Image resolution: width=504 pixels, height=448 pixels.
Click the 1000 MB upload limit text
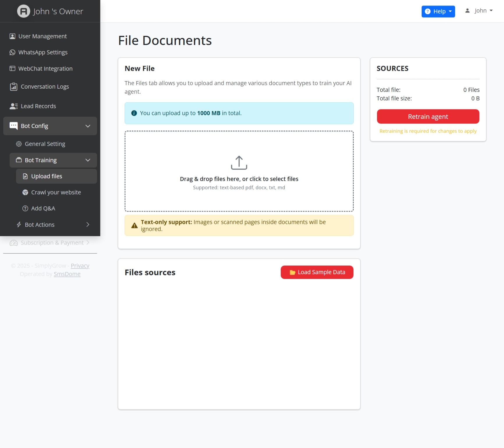(x=208, y=113)
